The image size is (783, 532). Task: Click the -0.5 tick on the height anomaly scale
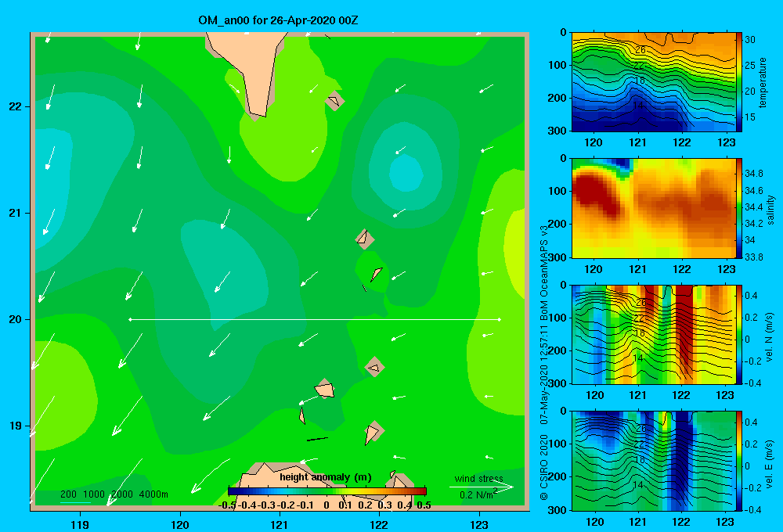[227, 505]
